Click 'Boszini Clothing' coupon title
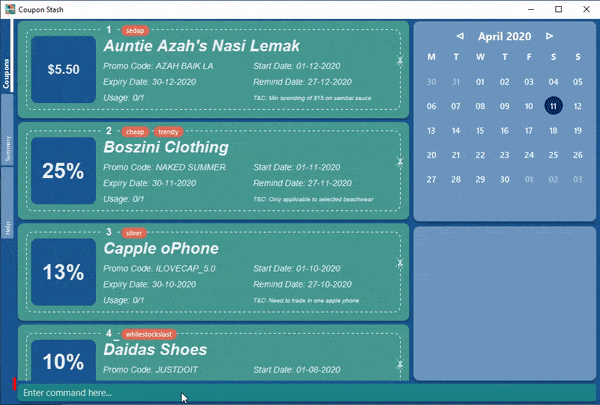 coord(166,147)
